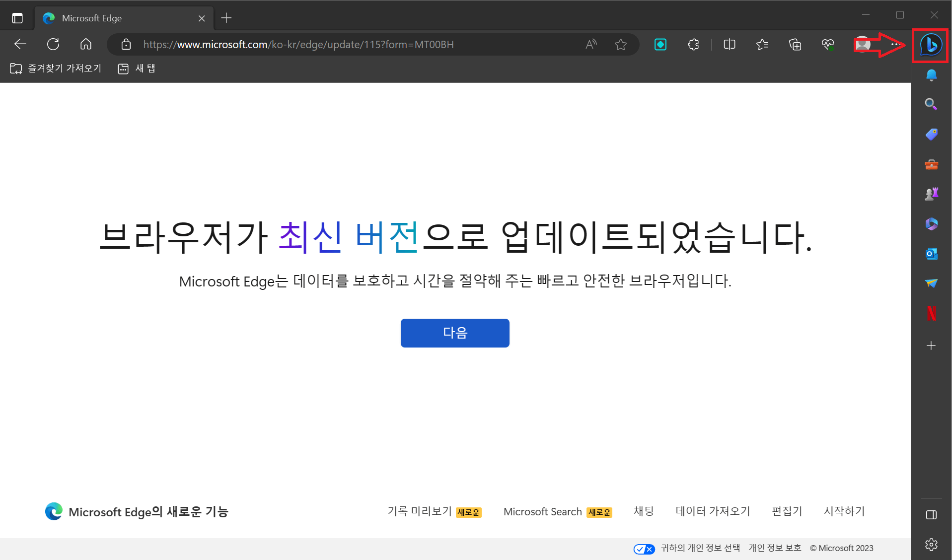Go to the home page
The height and width of the screenshot is (560, 952).
point(86,44)
